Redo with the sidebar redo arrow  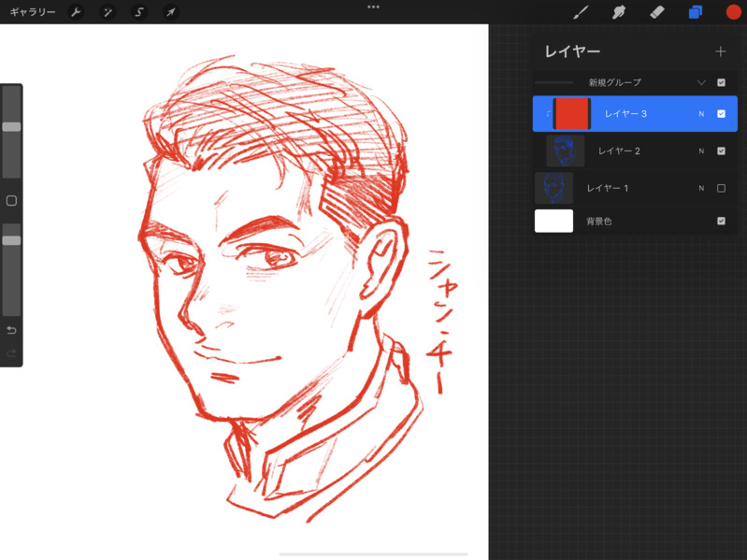coord(11,352)
